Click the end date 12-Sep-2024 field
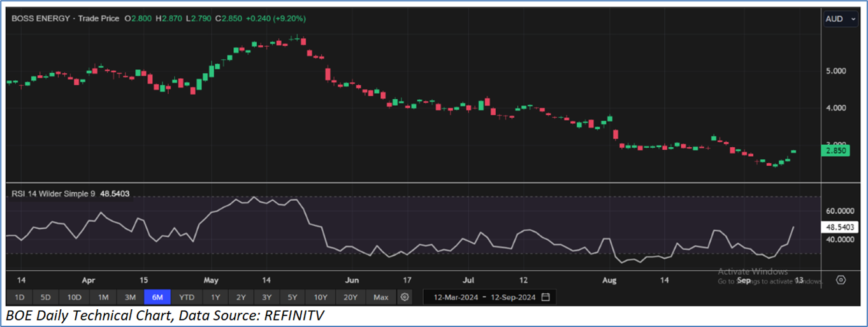Viewport: 868px width, 327px height. pyautogui.click(x=512, y=297)
